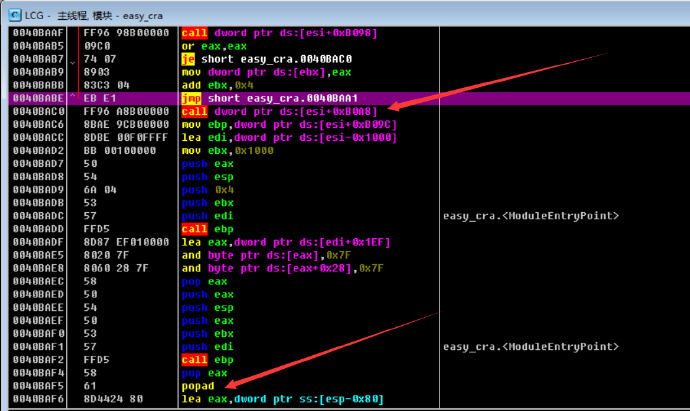Select hex bytes 8D4424 80
The width and height of the screenshot is (690, 411).
(113, 399)
